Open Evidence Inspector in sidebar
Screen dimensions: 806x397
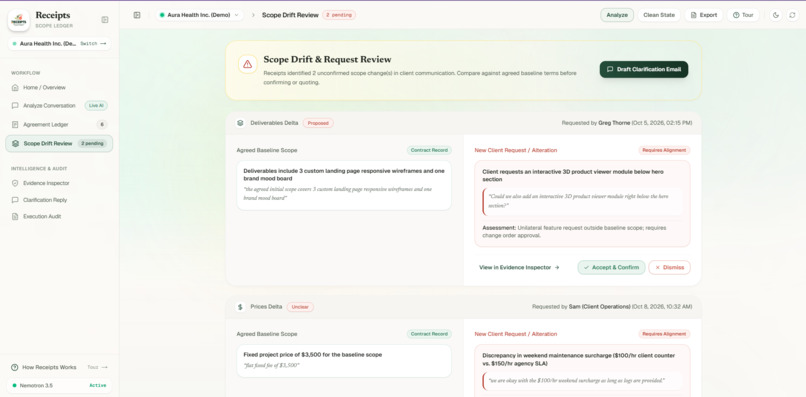pyautogui.click(x=59, y=183)
